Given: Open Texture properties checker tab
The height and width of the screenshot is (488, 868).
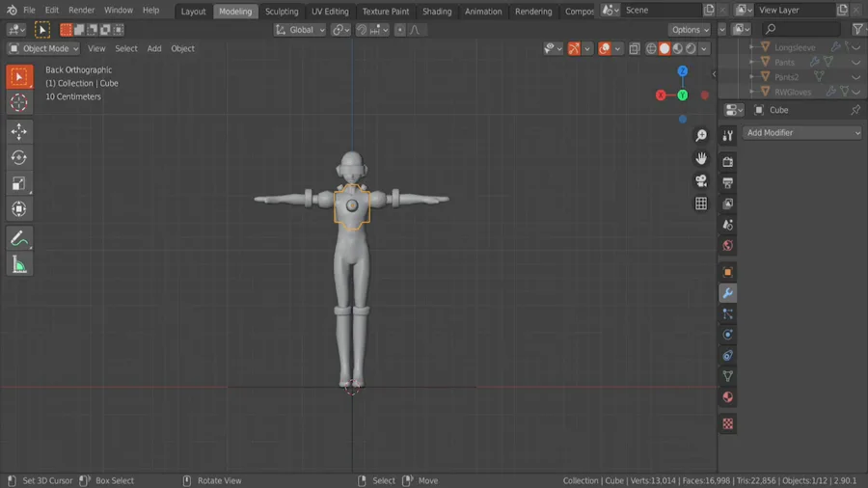Looking at the screenshot, I should 728,423.
